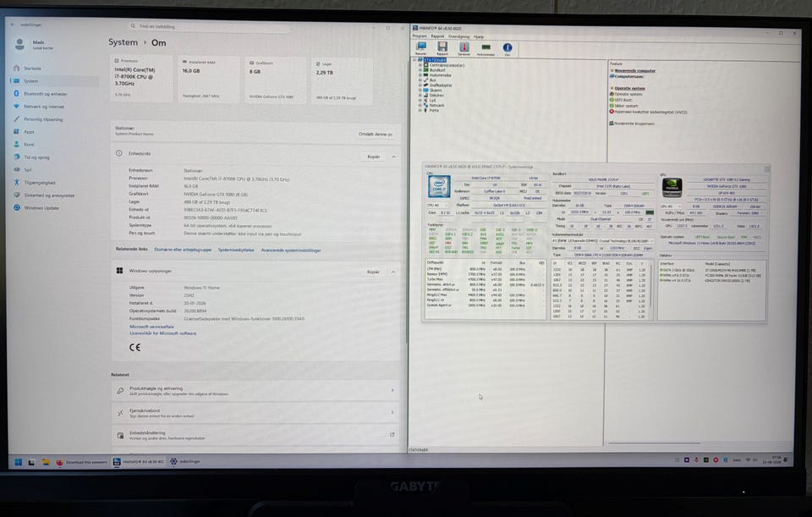Viewport: 812px width, 517px height.
Task: Open the Rapport menu in menu bar
Action: tap(437, 36)
